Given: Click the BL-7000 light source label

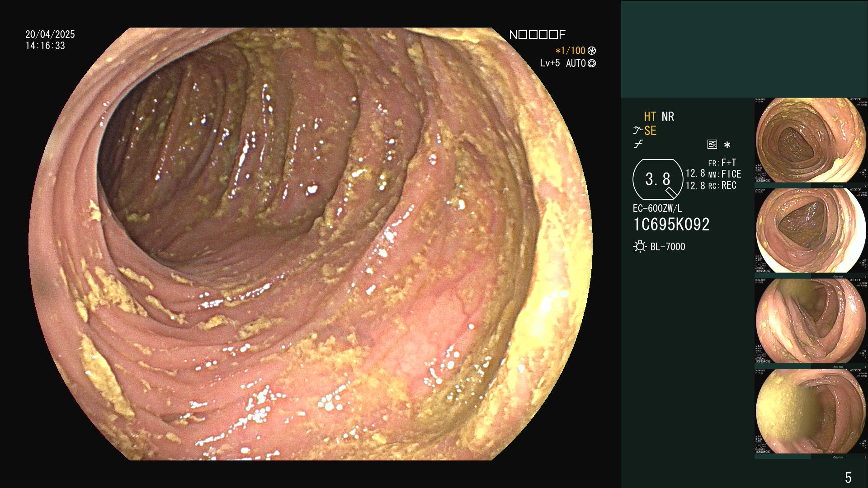Looking at the screenshot, I should pos(668,247).
